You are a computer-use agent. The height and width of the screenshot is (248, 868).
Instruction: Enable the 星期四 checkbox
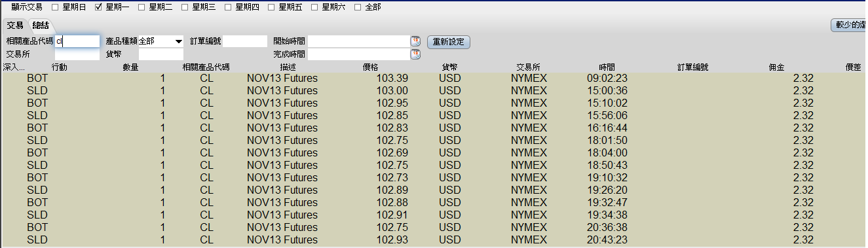(228, 7)
